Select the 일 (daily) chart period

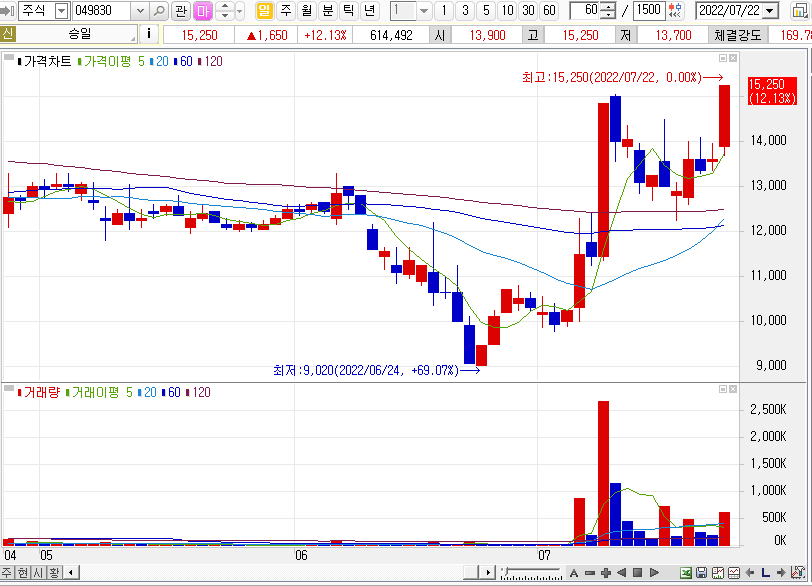[x=264, y=10]
